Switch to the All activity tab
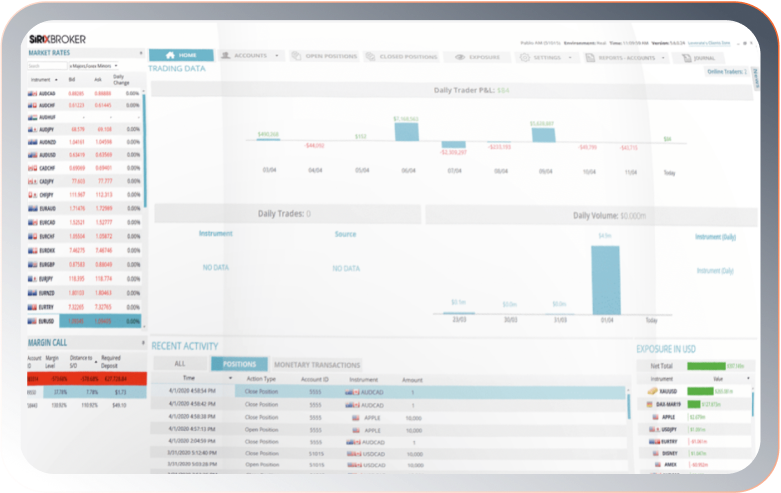 pyautogui.click(x=179, y=365)
